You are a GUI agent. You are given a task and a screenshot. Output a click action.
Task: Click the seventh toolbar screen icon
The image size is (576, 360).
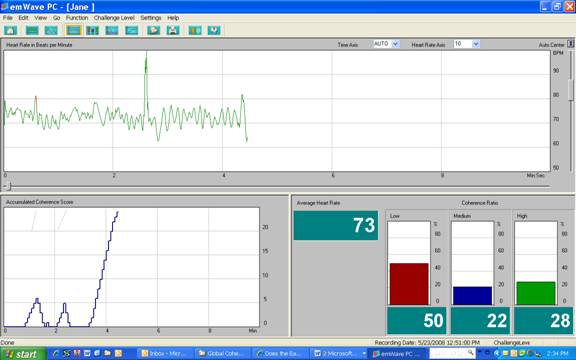(132, 30)
